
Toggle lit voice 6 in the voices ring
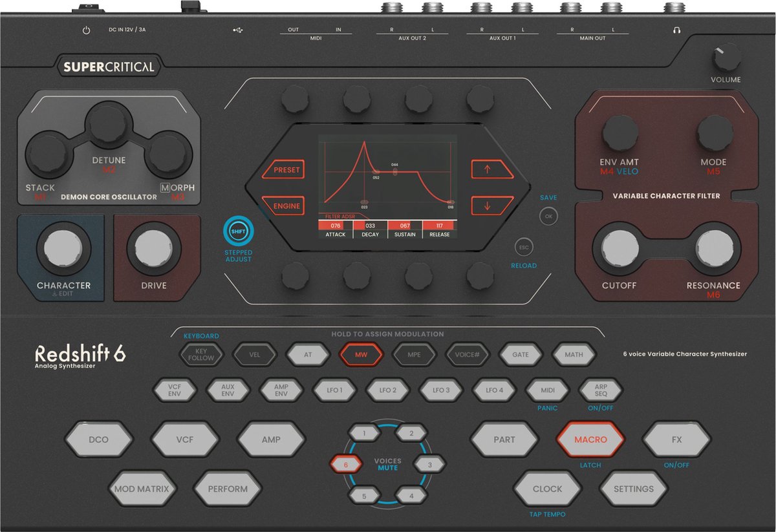(x=346, y=464)
